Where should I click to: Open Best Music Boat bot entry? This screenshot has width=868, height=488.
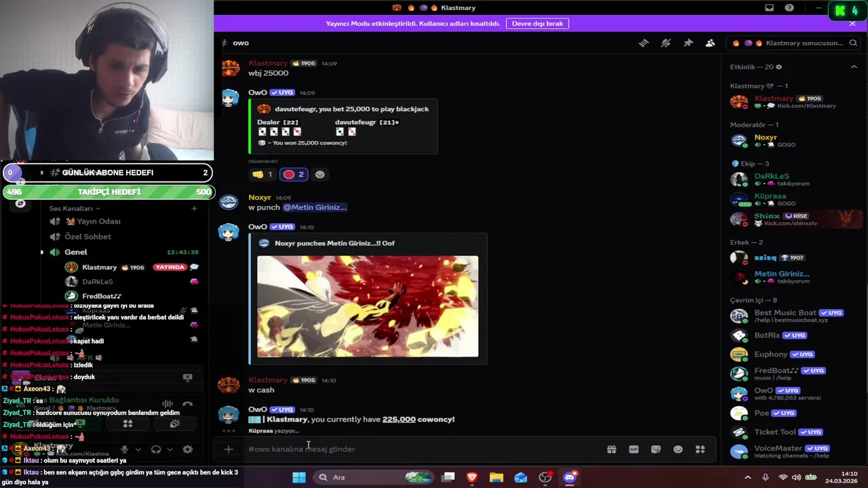click(795, 316)
